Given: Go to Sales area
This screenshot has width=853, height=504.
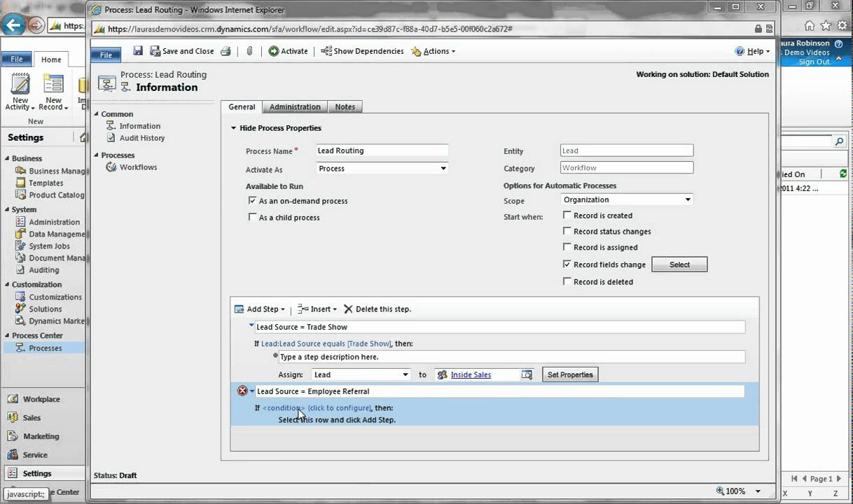Looking at the screenshot, I should pos(32,418).
